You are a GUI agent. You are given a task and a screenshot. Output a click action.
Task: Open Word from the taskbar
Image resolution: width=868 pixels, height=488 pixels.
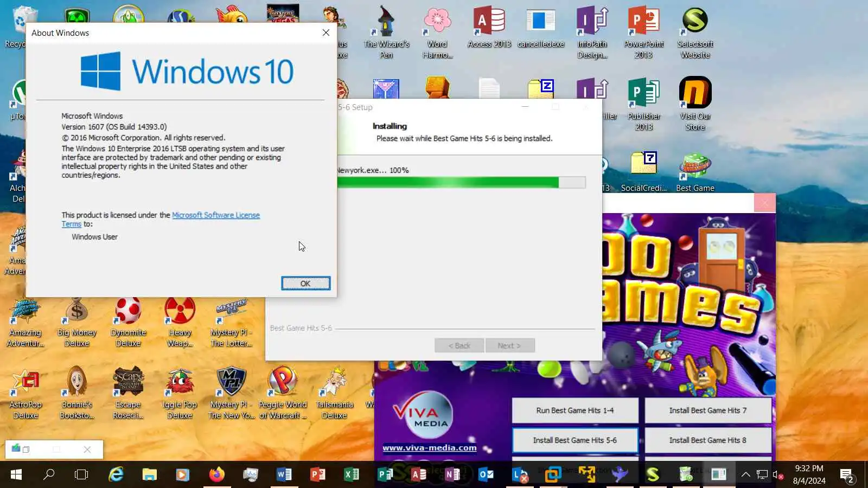pos(284,475)
